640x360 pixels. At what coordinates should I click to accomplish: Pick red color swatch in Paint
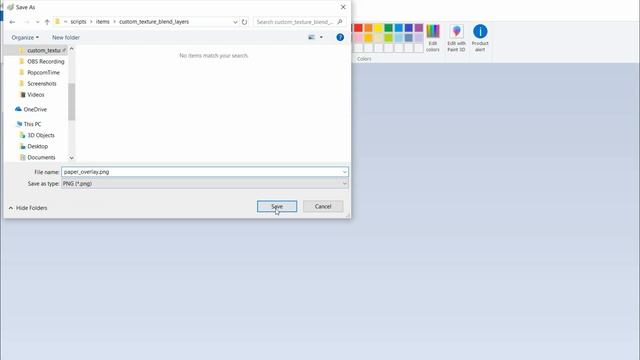click(x=358, y=28)
